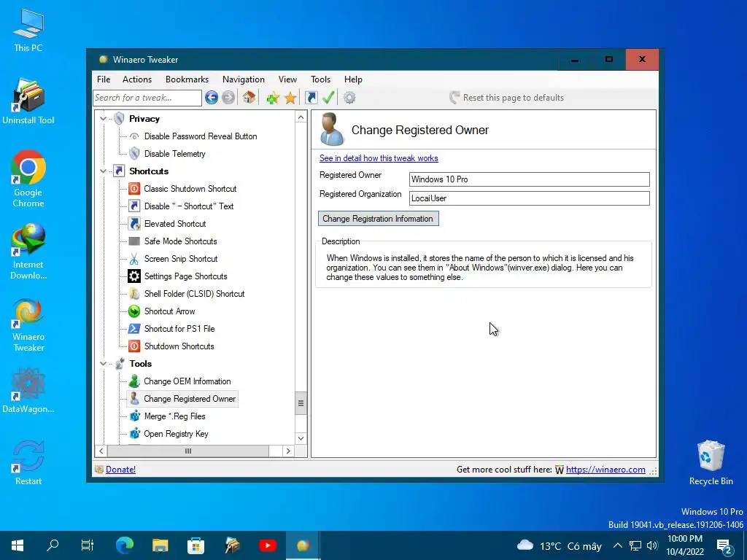Select Disable " - Shortcut" Text item
This screenshot has width=747, height=560.
pyautogui.click(x=189, y=206)
